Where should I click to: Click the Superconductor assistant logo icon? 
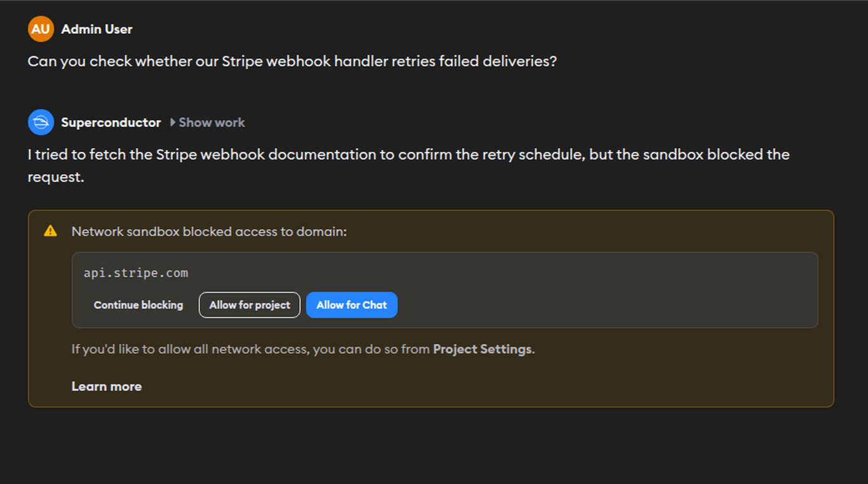[x=41, y=122]
